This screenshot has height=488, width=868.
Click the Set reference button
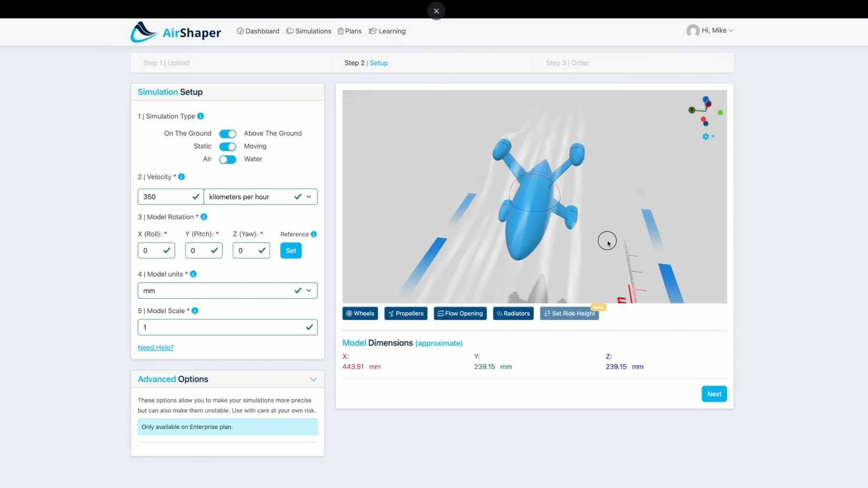(291, 250)
